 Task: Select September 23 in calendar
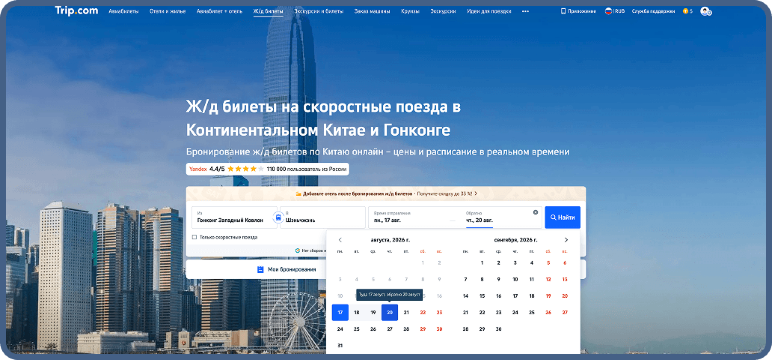498,313
